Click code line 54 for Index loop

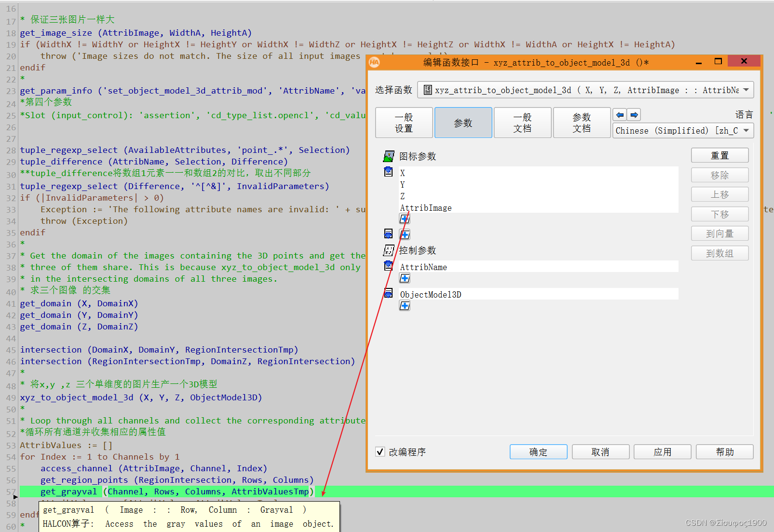pyautogui.click(x=100, y=457)
